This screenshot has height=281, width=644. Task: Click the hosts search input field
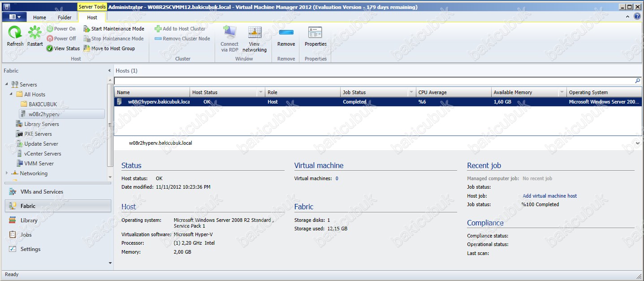click(374, 81)
